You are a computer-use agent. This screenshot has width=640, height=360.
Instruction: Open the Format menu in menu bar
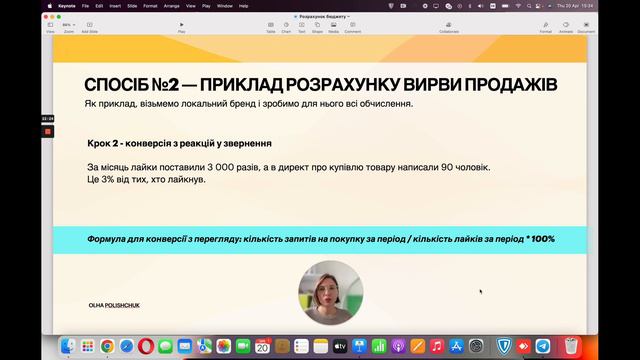pos(150,6)
